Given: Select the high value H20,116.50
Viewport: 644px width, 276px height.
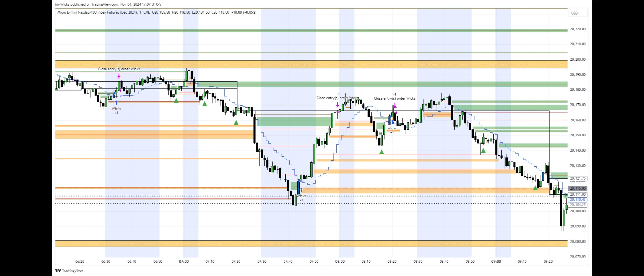Looking at the screenshot, I should tap(181, 12).
